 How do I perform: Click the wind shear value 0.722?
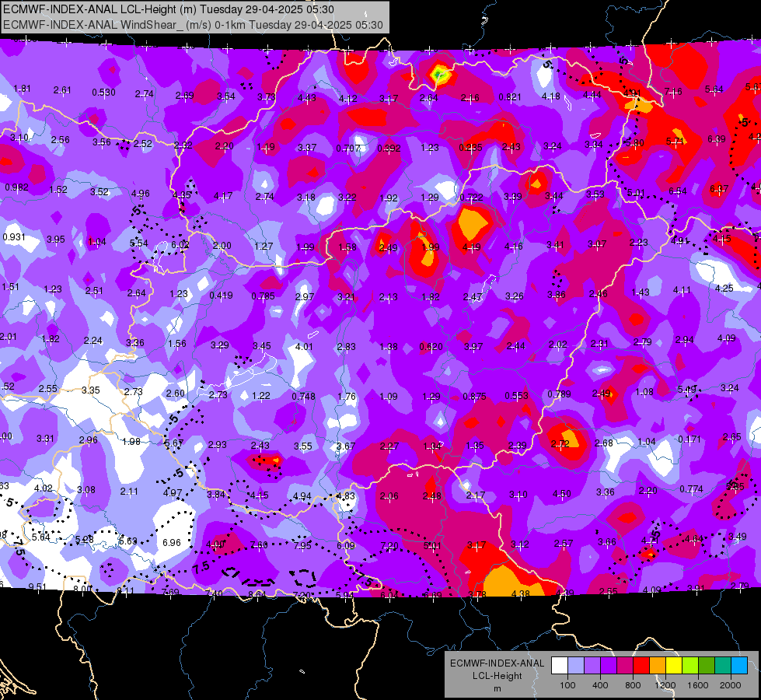(x=471, y=197)
